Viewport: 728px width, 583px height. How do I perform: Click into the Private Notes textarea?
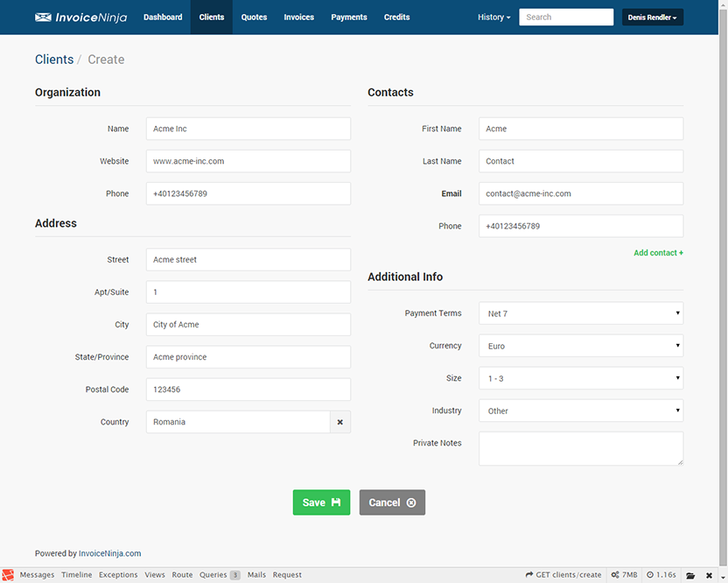(580, 448)
